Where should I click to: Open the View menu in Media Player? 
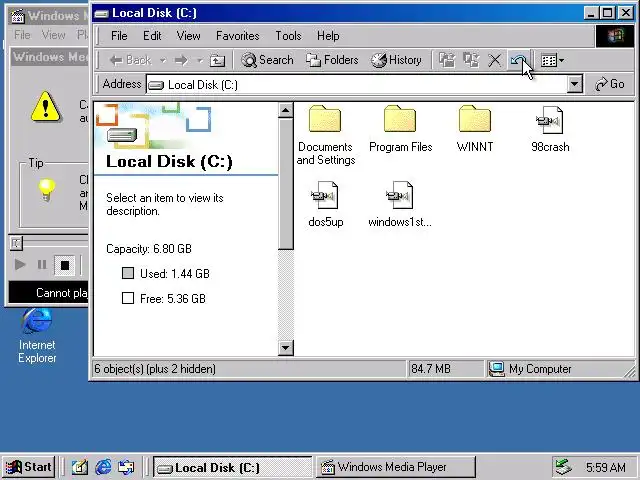(x=53, y=35)
